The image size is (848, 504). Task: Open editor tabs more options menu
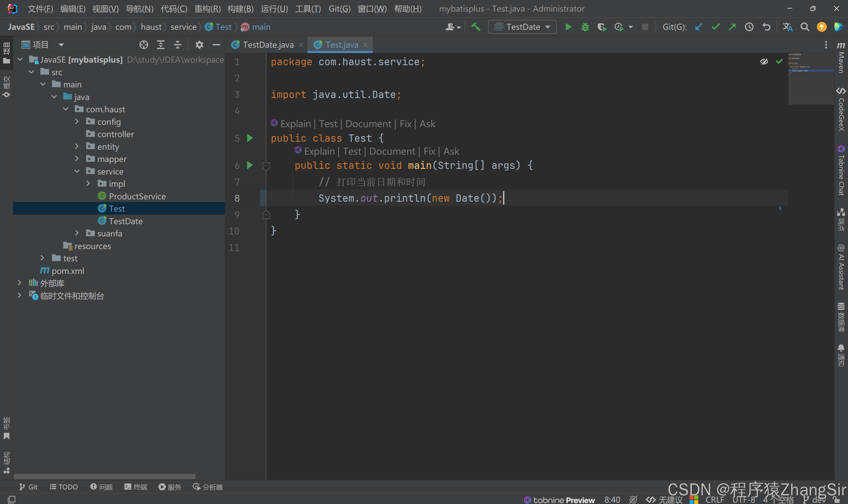coord(826,45)
